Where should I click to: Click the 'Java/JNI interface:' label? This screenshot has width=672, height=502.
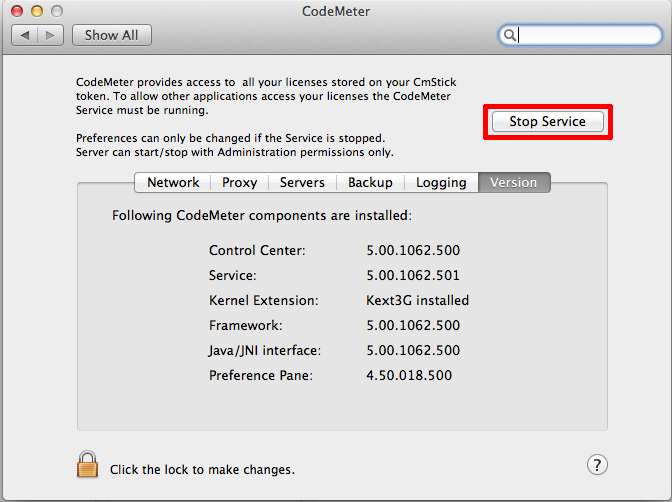pyautogui.click(x=265, y=351)
